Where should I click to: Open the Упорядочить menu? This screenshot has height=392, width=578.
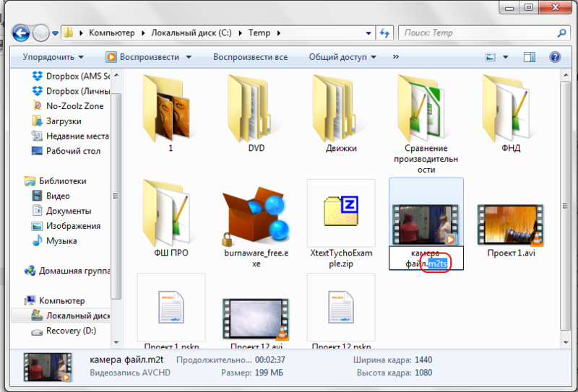click(53, 57)
